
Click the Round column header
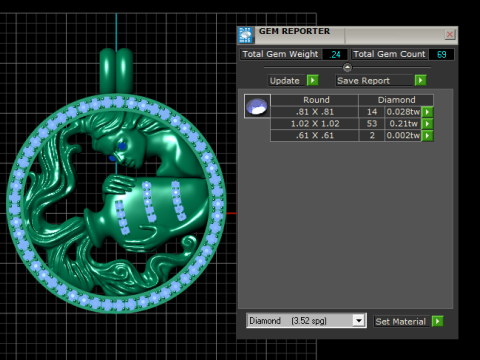click(x=315, y=100)
